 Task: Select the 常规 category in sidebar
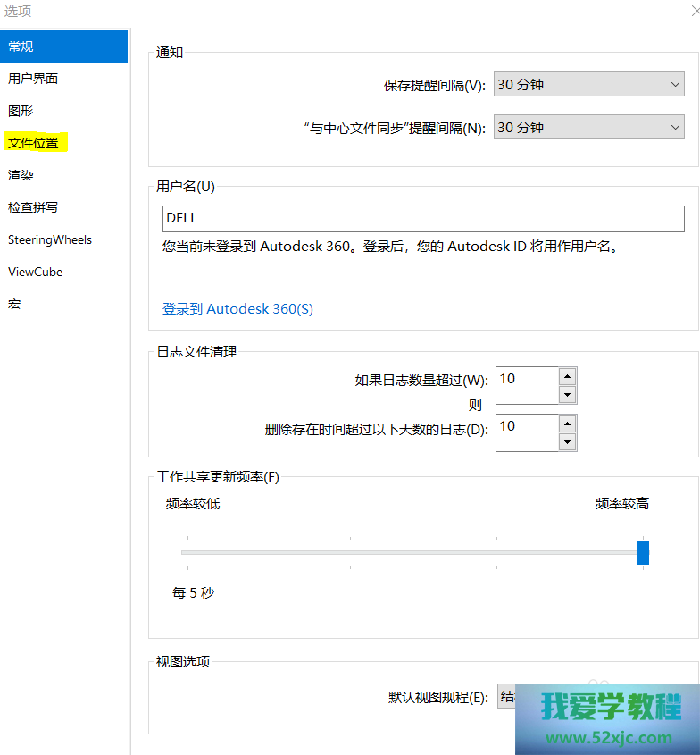tap(62, 46)
